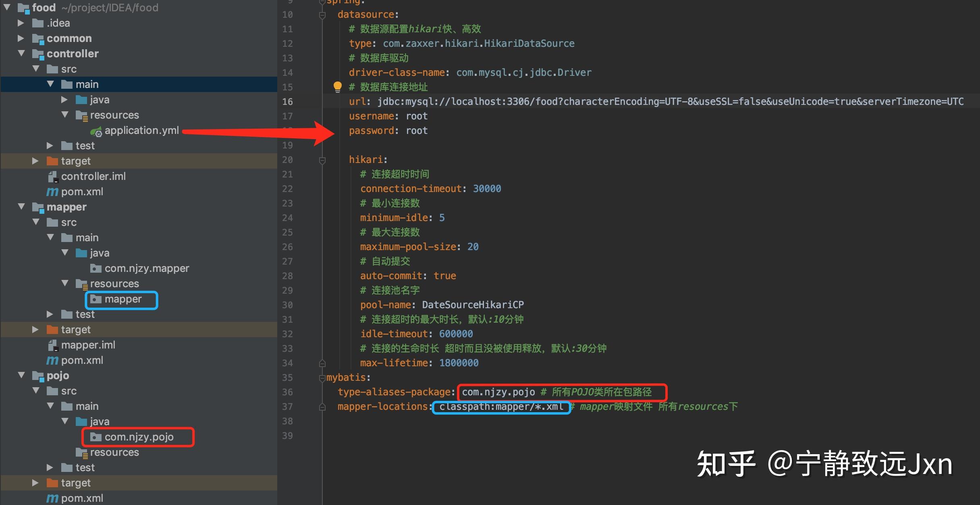Click the orange target folder icon under pojo

coord(52,483)
